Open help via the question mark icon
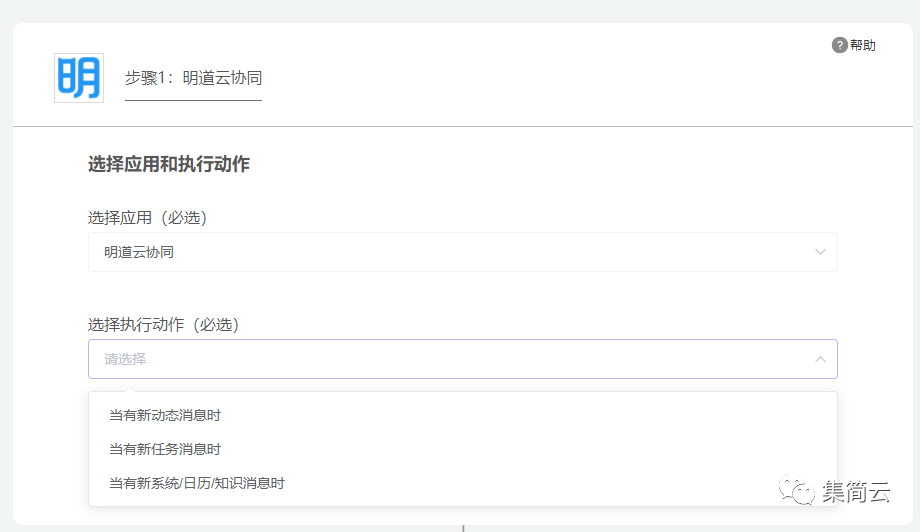 click(840, 45)
